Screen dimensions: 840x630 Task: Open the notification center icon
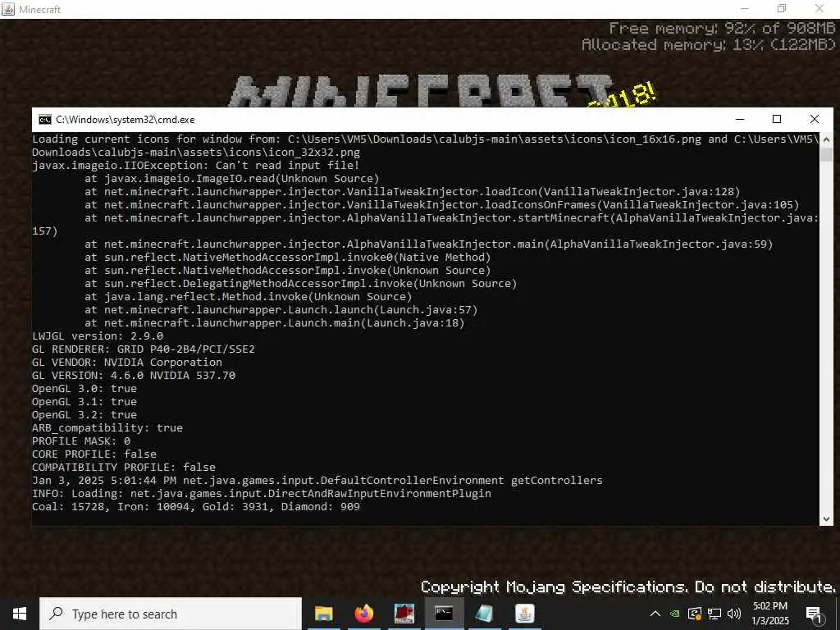tap(814, 614)
